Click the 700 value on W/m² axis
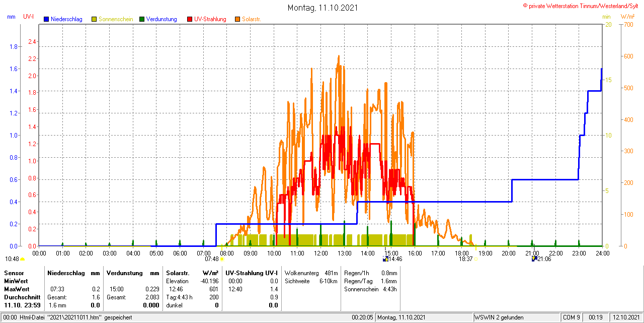 pos(627,24)
